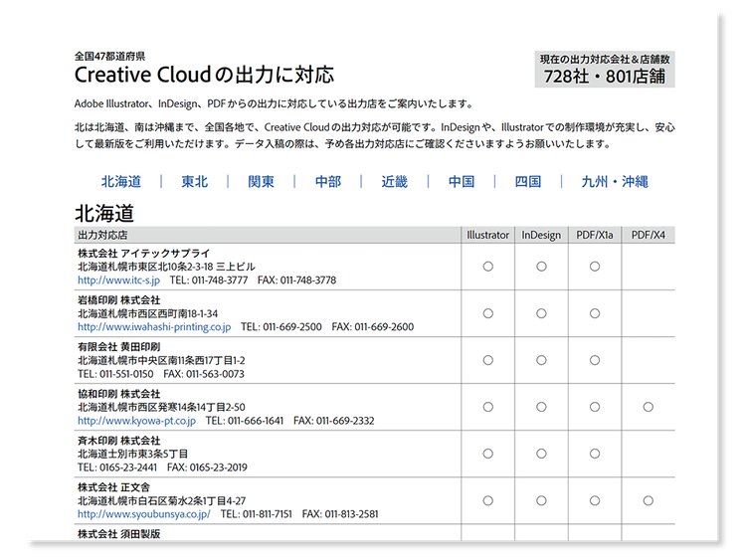
Task: Select the 北海道 section heading
Action: (104, 213)
